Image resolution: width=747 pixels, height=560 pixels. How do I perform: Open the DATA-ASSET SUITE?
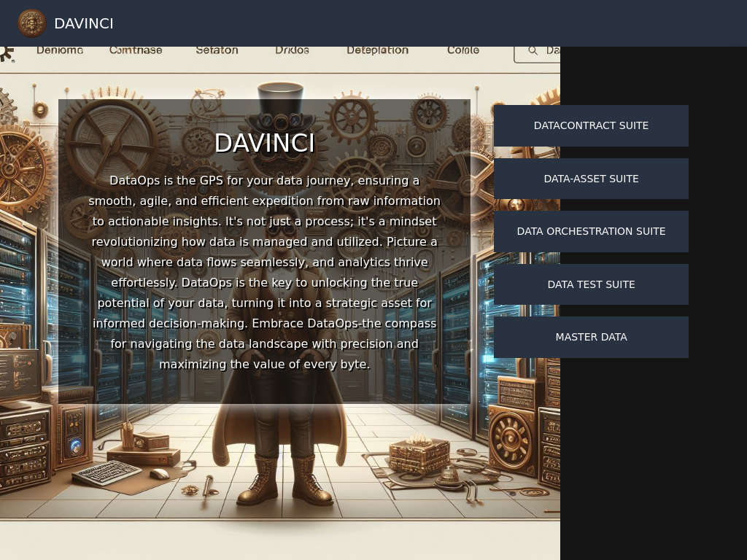coord(591,179)
